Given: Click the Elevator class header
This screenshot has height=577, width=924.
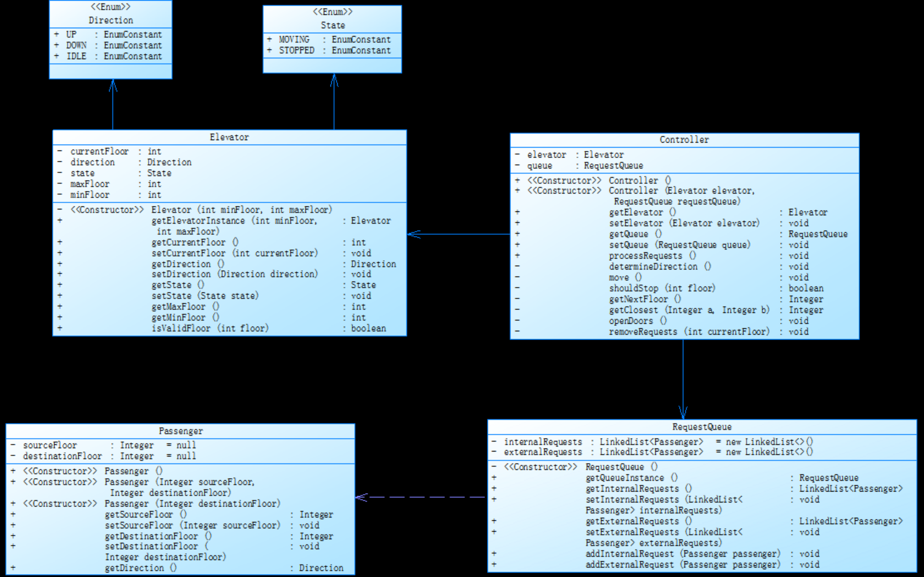Looking at the screenshot, I should coord(229,137).
